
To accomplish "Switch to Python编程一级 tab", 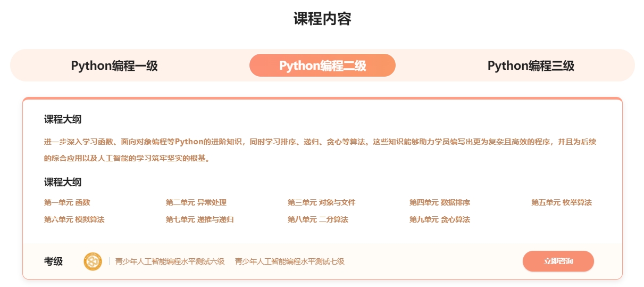I will pyautogui.click(x=114, y=65).
